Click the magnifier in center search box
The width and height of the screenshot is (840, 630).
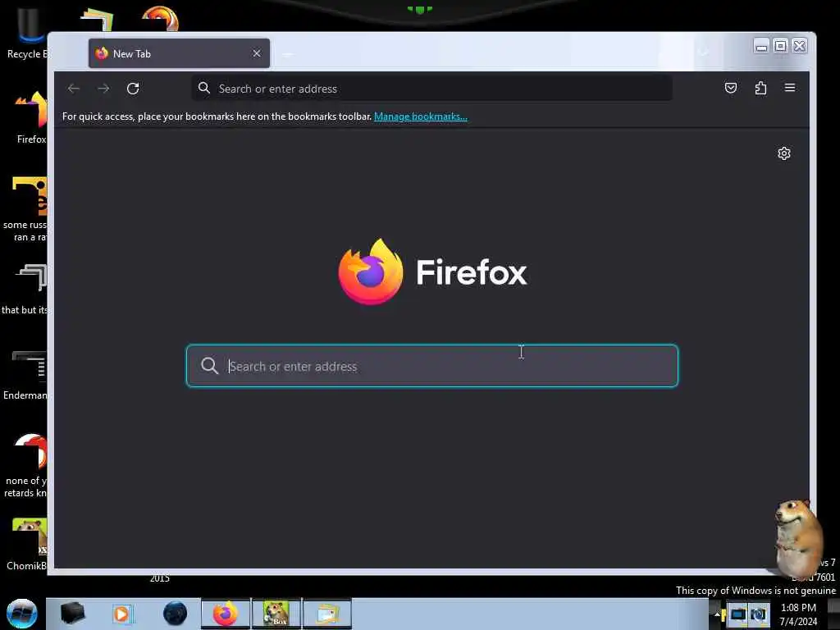click(209, 366)
